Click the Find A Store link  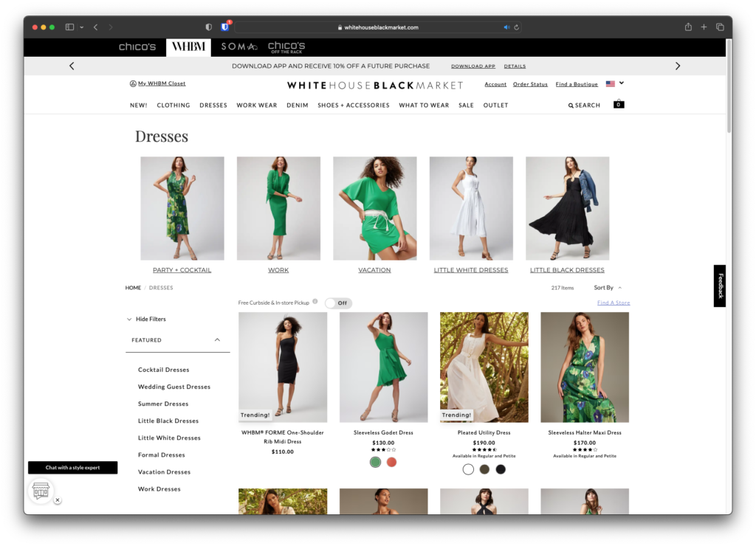[613, 303]
